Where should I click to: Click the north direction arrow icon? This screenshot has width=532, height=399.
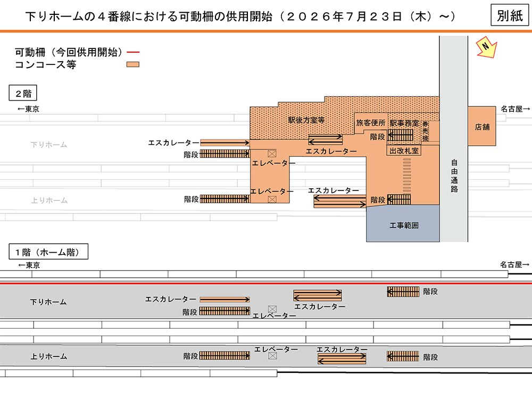pos(486,47)
